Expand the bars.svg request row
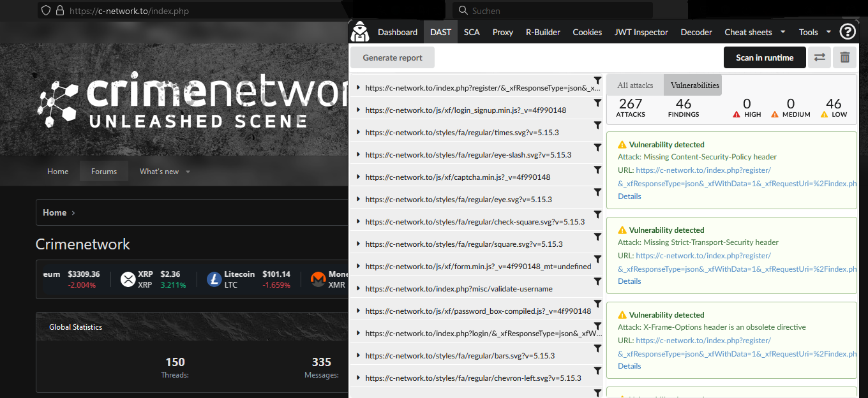The width and height of the screenshot is (868, 398). click(x=358, y=356)
